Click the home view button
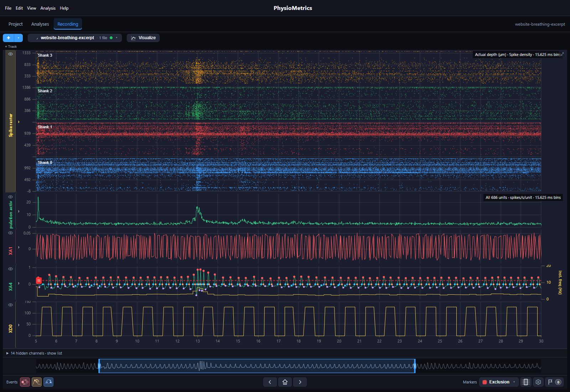570x392 pixels. (285, 382)
